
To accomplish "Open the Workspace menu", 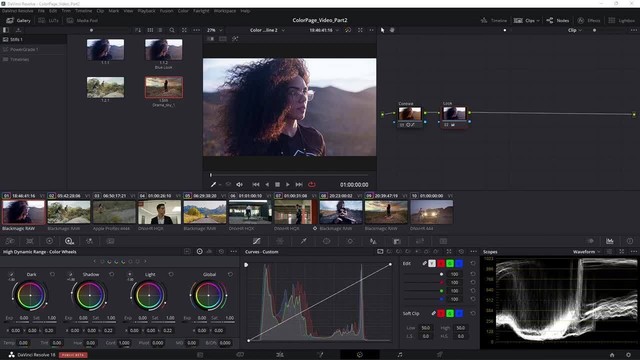I will click(225, 11).
